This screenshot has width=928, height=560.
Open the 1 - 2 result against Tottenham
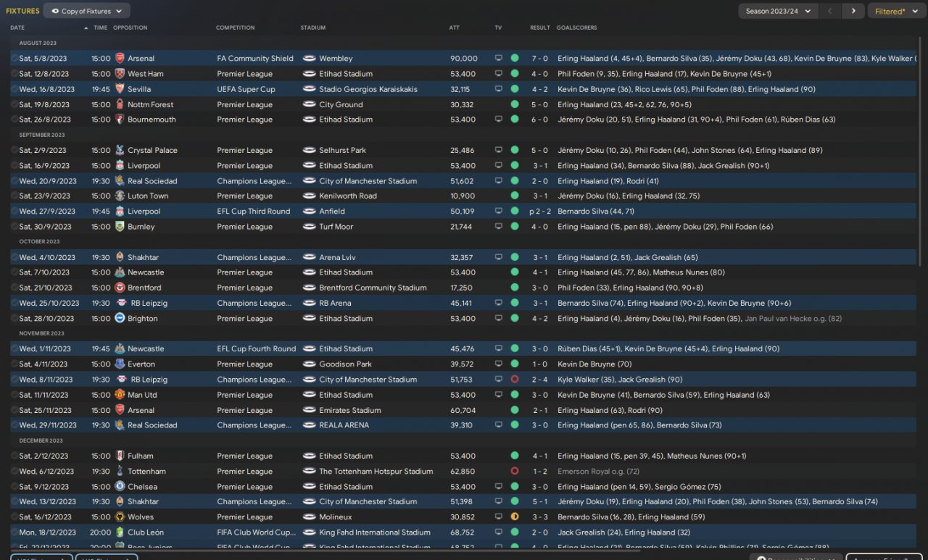[540, 472]
